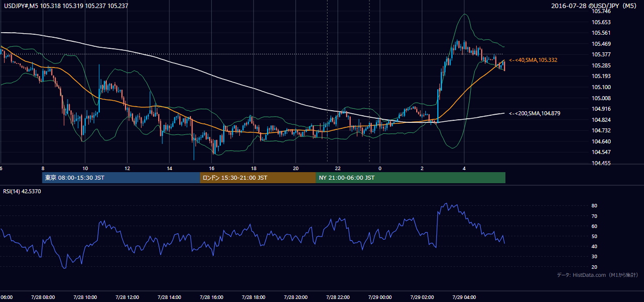Click price axis value 105.653
This screenshot has width=644, height=302.
[x=602, y=22]
